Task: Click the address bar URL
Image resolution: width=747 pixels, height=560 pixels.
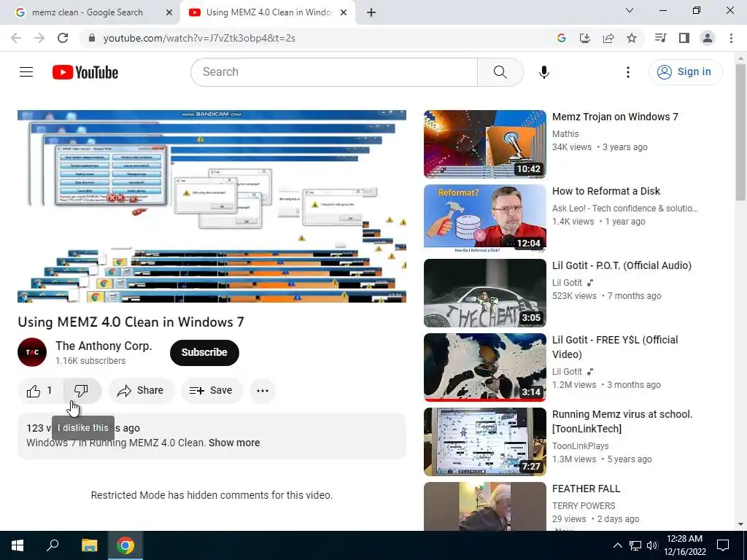Action: coord(199,38)
